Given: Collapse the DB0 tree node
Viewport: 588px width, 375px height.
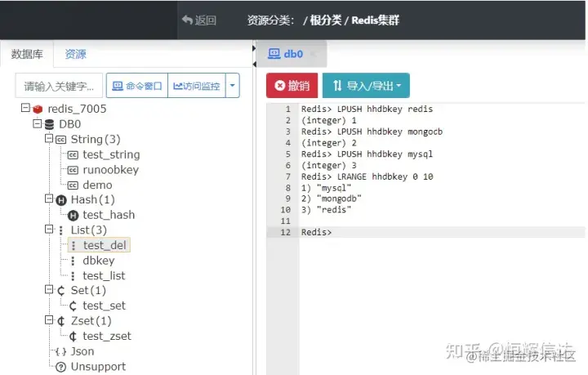Looking at the screenshot, I should [x=37, y=123].
